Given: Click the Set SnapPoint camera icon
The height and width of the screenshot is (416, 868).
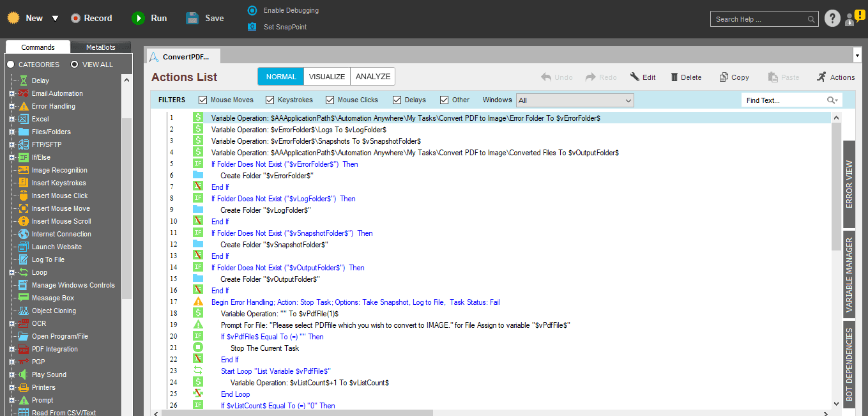Looking at the screenshot, I should tap(252, 27).
